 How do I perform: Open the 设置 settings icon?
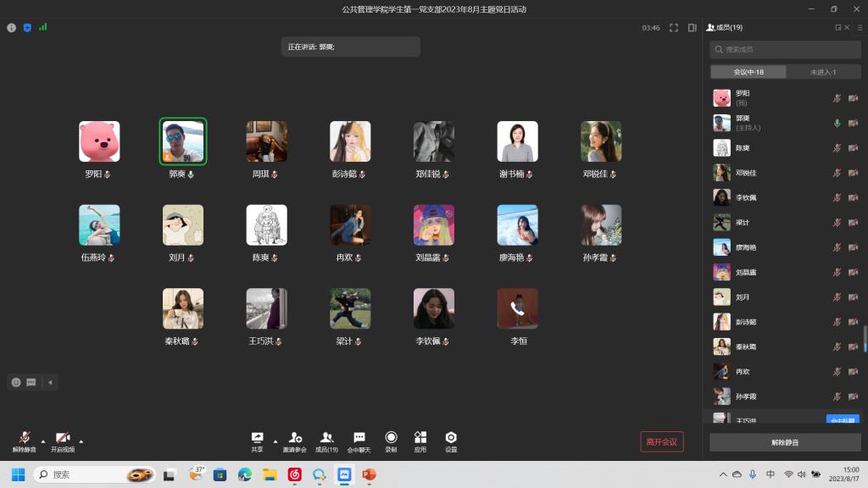451,437
